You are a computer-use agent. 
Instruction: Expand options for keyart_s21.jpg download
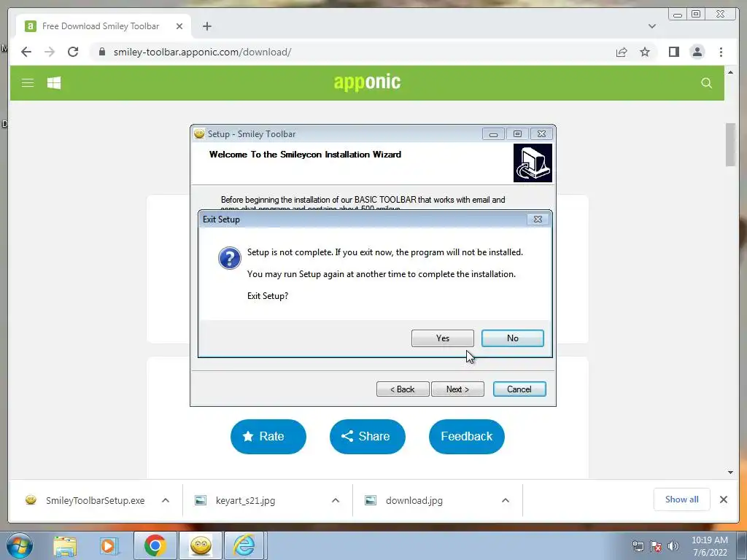pos(336,500)
